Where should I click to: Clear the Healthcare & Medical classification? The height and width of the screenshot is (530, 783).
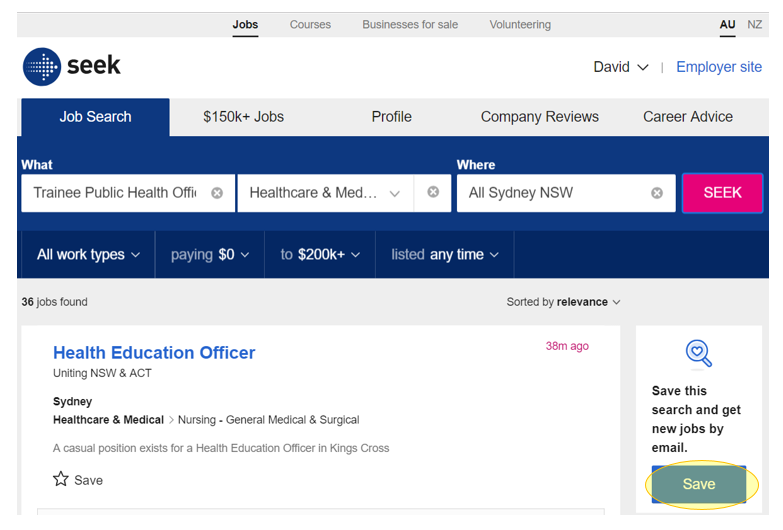coord(433,192)
